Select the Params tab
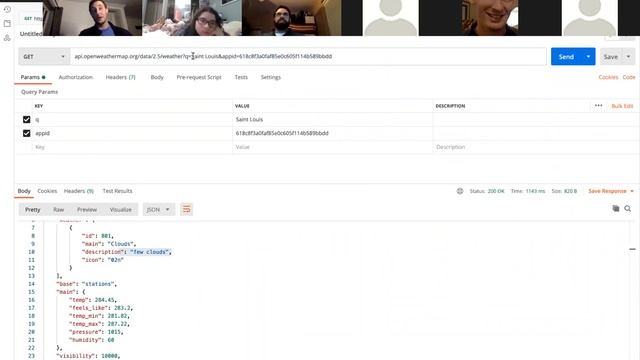The width and height of the screenshot is (640, 360). point(33,77)
